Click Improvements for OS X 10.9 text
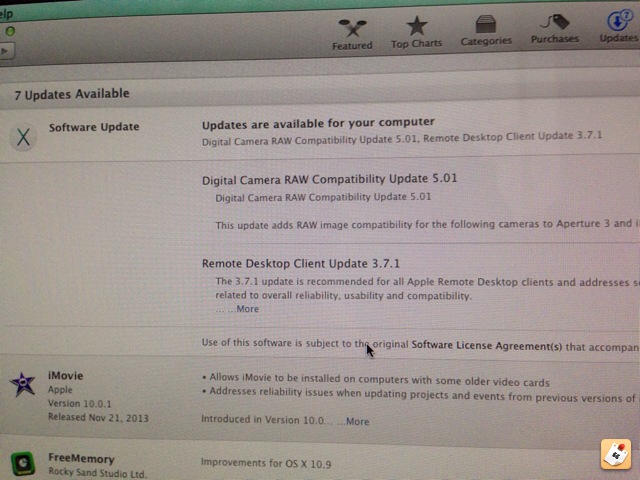Image resolution: width=640 pixels, height=480 pixels. [x=266, y=463]
